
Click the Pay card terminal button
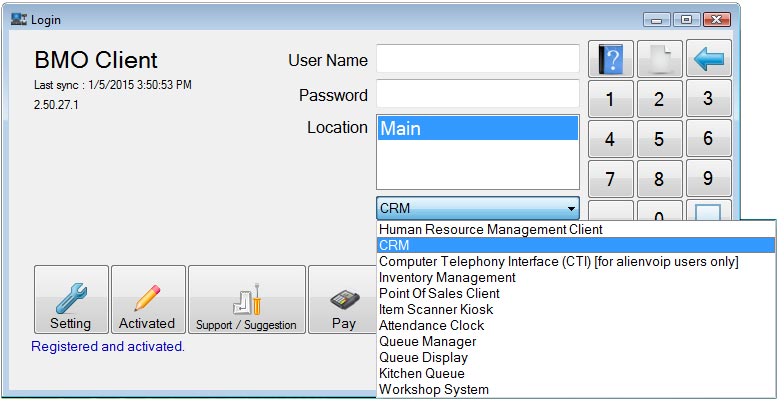pyautogui.click(x=343, y=300)
